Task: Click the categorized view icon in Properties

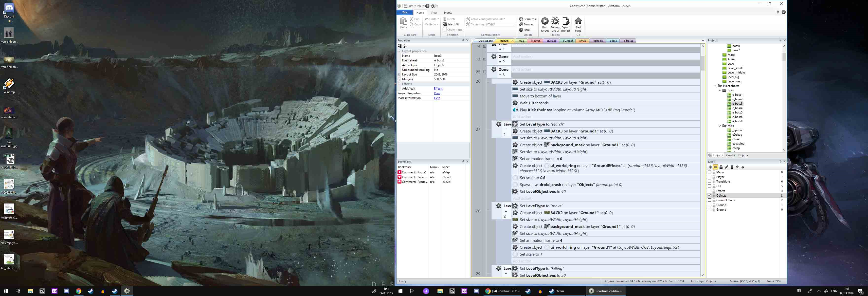Action: [x=400, y=46]
